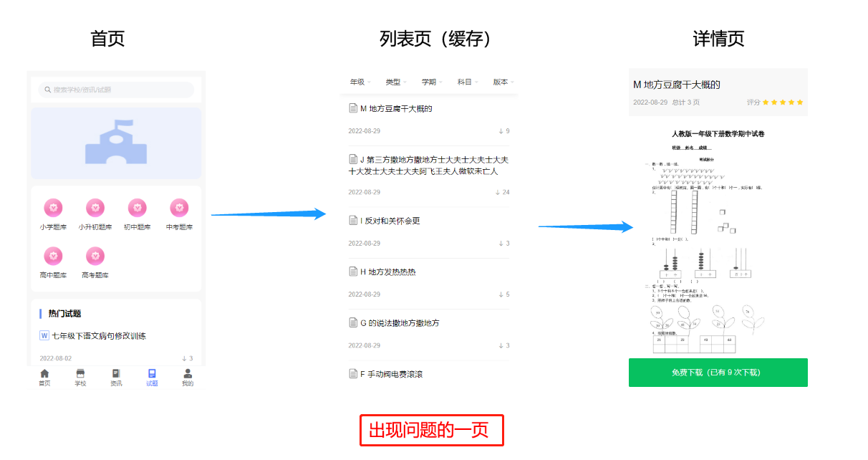This screenshot has height=460, width=868.
Task: Expand the 年级 filter dropdown
Action: [360, 82]
